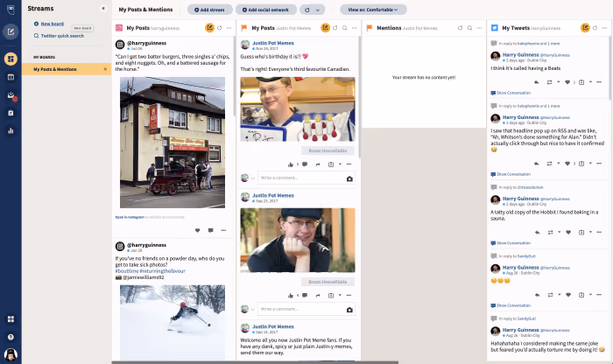The height and width of the screenshot is (364, 613).
Task: Search within the Mentions stream
Action: pos(469,28)
